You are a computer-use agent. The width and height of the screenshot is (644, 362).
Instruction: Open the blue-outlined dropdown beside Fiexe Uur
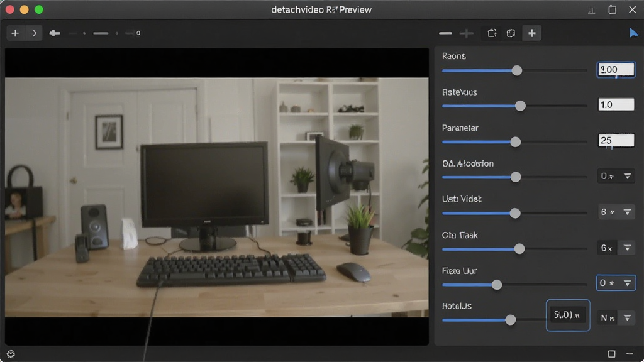point(616,283)
